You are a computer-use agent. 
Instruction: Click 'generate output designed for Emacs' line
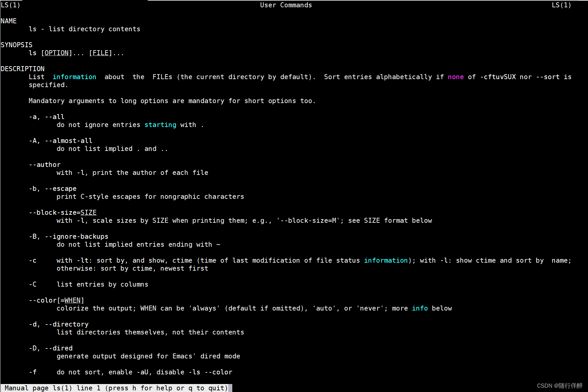148,356
